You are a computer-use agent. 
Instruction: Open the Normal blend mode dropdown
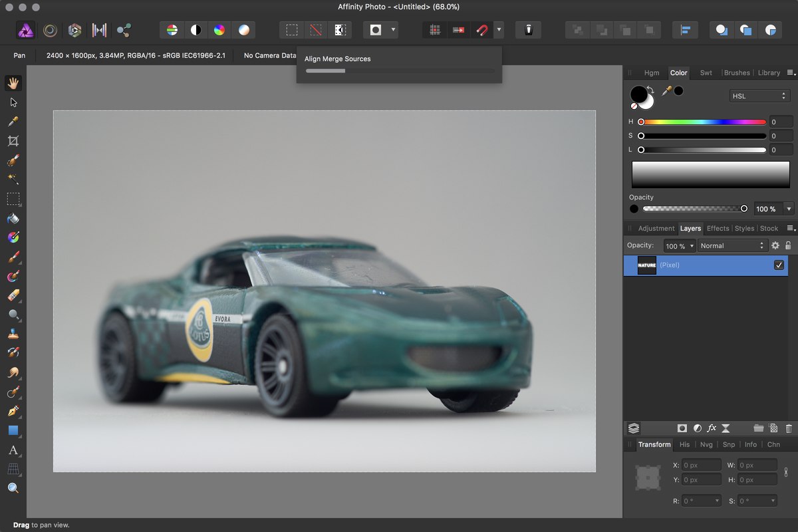[x=733, y=246]
